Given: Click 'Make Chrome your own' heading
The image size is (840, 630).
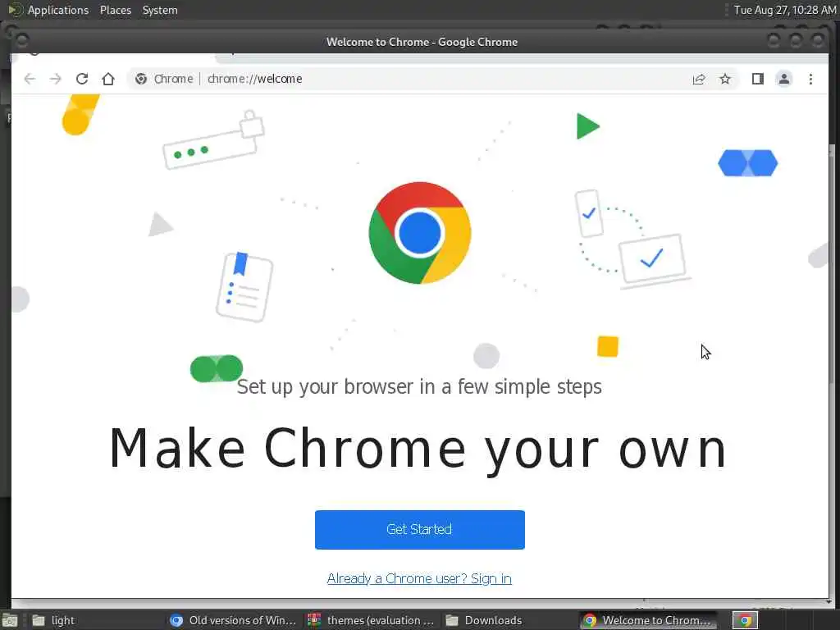Looking at the screenshot, I should point(418,450).
